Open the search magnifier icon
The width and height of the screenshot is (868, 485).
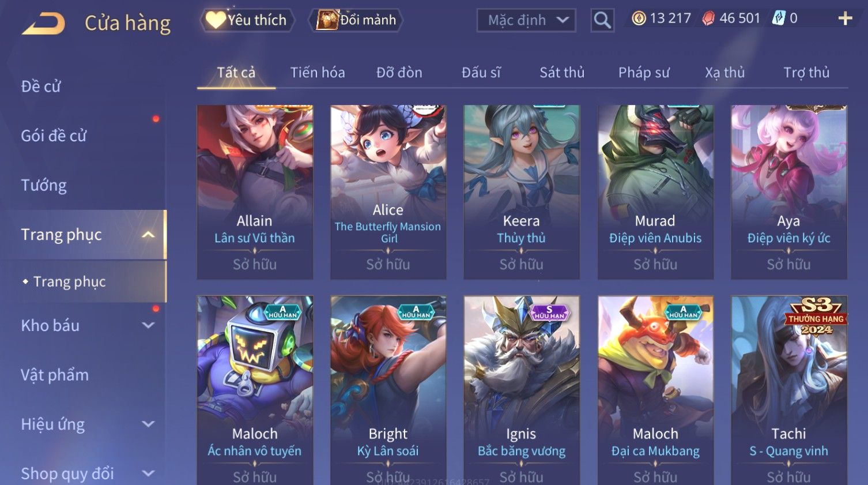click(x=602, y=20)
